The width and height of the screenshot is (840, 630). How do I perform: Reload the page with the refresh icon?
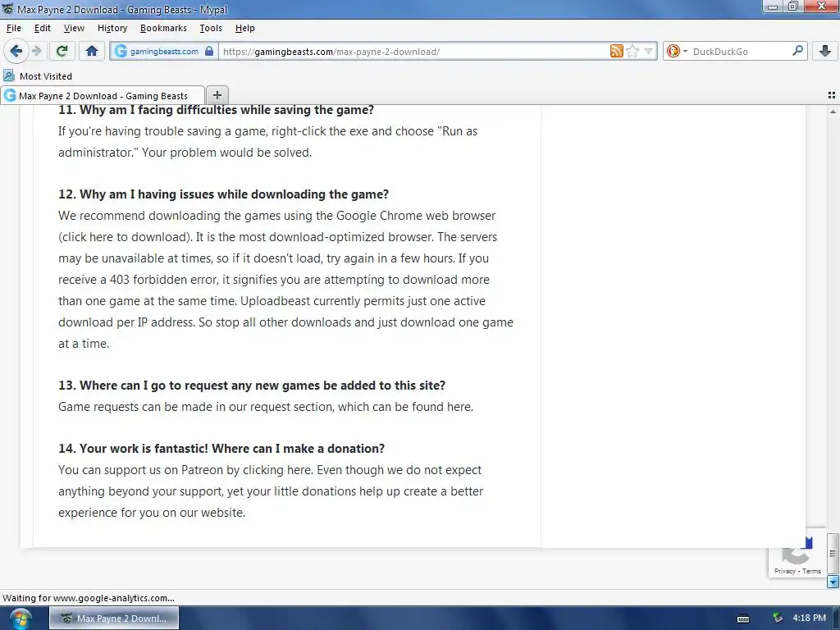pos(62,51)
